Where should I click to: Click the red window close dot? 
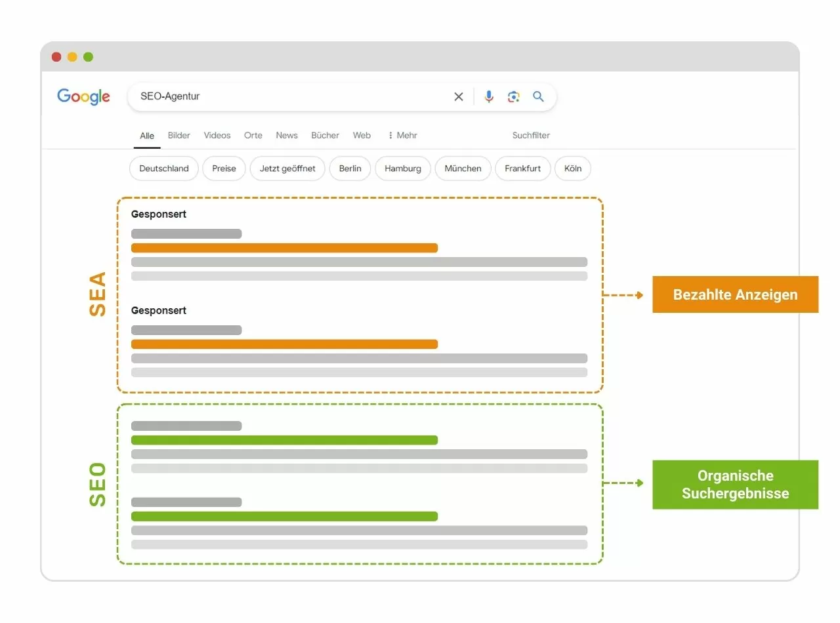[56, 57]
